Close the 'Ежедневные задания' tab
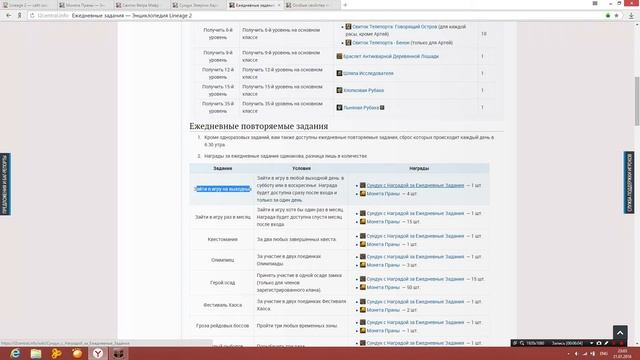Image resolution: width=640 pixels, height=360 pixels. pyautogui.click(x=279, y=5)
